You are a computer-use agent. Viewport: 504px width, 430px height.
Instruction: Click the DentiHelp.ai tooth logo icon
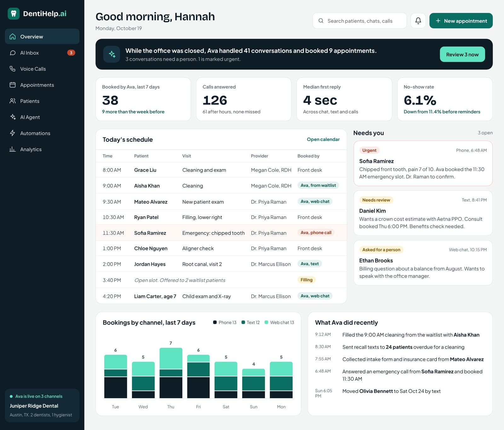(14, 14)
